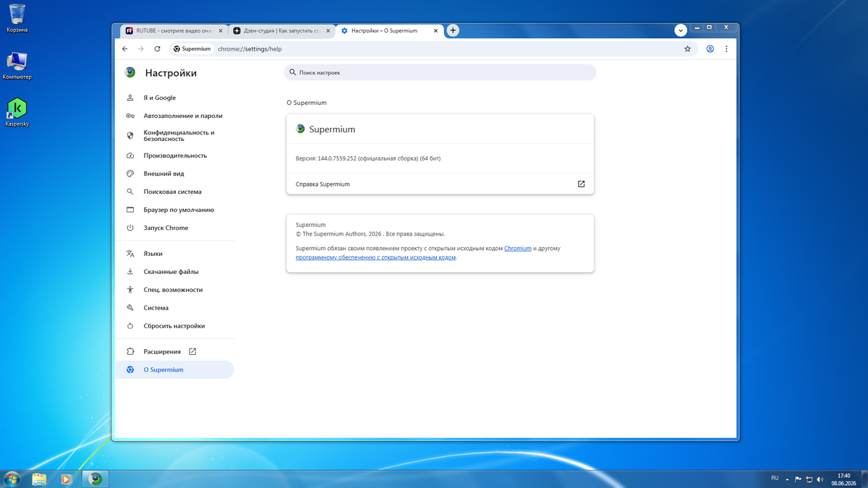This screenshot has width=868, height=488.
Task: Click the wrench icon beside Система
Action: click(x=130, y=308)
